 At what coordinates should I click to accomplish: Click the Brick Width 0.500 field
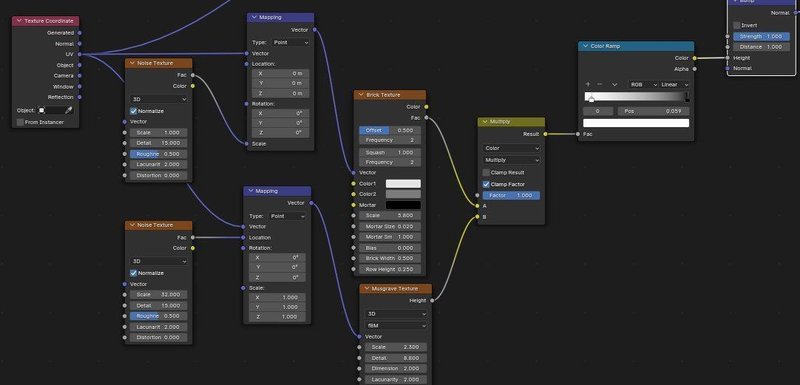(x=390, y=259)
